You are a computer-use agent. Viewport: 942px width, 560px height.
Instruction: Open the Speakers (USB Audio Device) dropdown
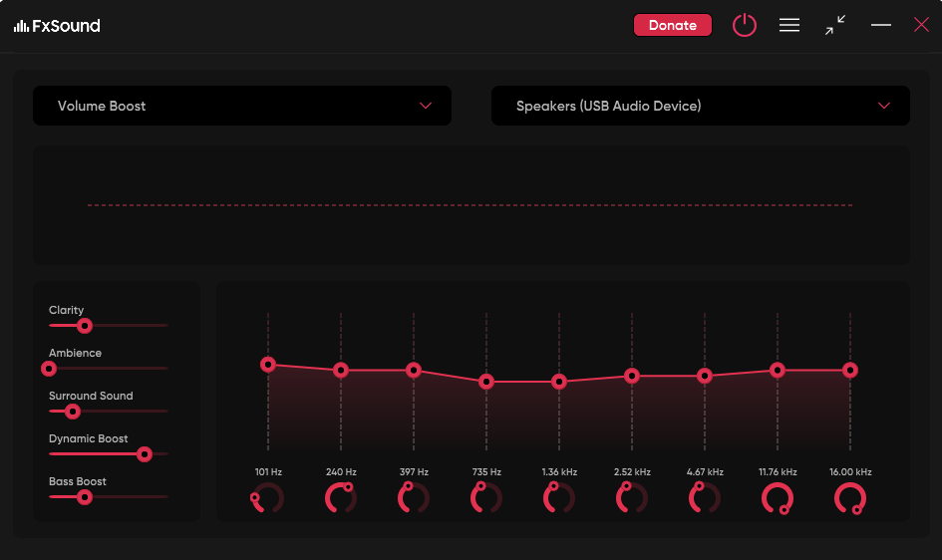pos(701,106)
